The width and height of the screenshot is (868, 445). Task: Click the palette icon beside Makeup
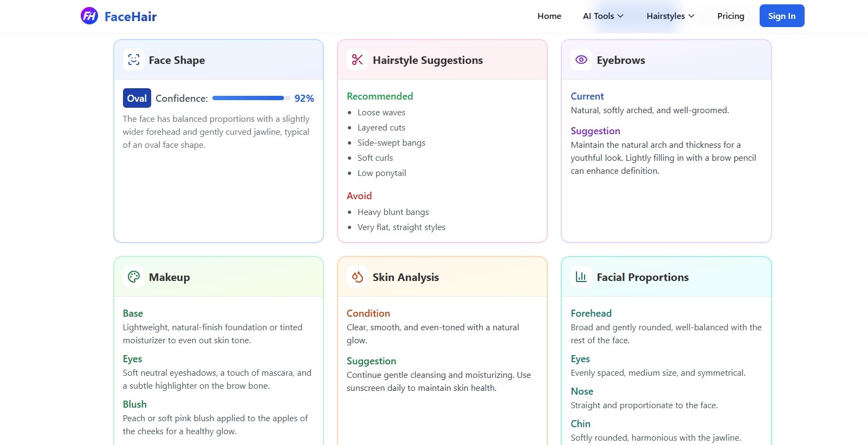coord(134,277)
